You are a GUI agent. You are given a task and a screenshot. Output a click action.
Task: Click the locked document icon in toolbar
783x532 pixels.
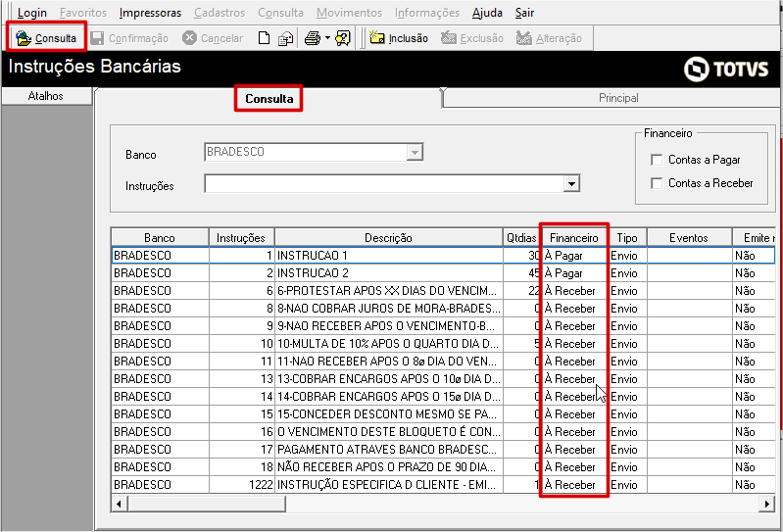tap(285, 38)
